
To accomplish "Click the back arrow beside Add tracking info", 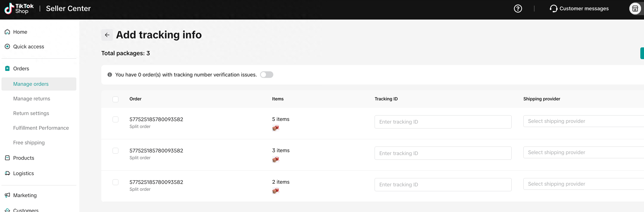I will (107, 35).
